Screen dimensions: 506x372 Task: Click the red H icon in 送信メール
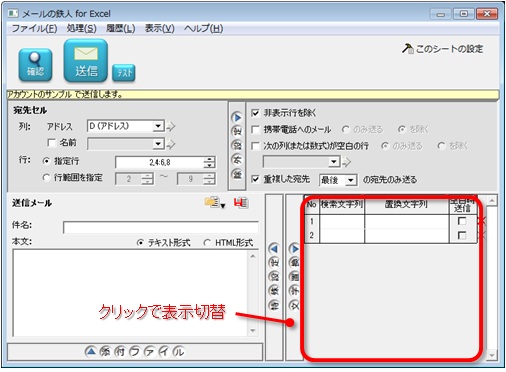click(x=241, y=203)
